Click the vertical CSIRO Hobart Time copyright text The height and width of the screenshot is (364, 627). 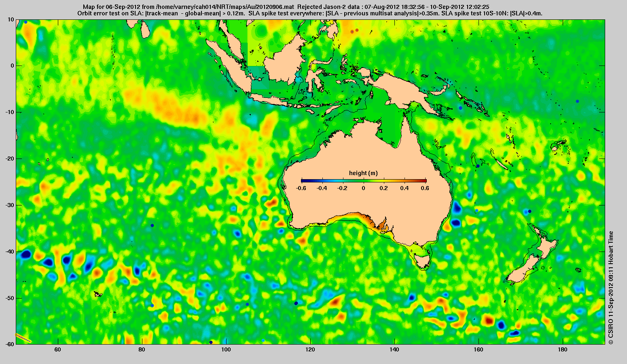[611, 287]
